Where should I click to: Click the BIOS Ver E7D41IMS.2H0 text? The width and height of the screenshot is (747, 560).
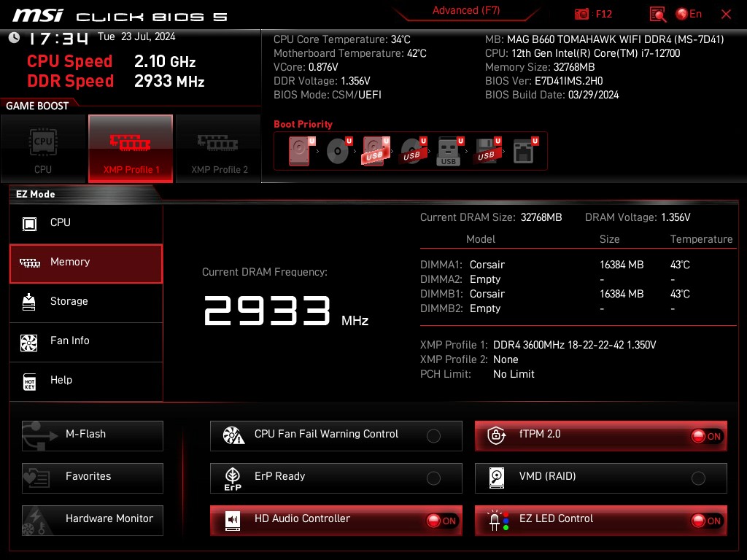[544, 81]
